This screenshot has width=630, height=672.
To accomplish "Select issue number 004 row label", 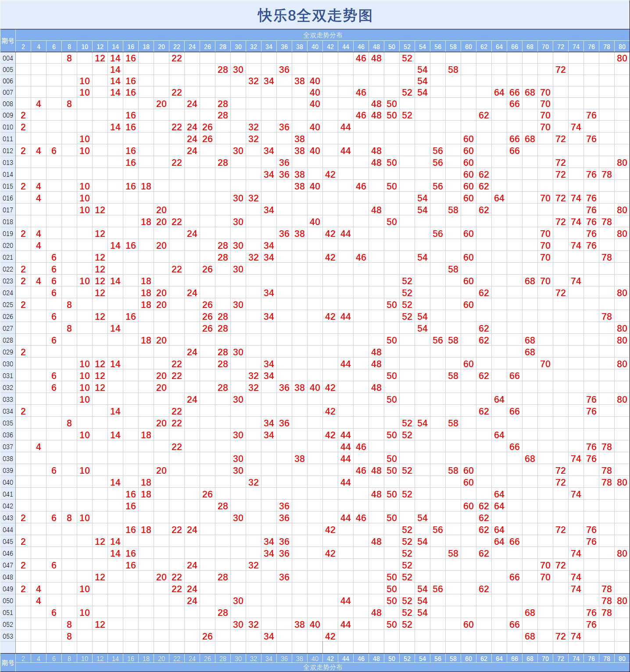I will point(8,58).
